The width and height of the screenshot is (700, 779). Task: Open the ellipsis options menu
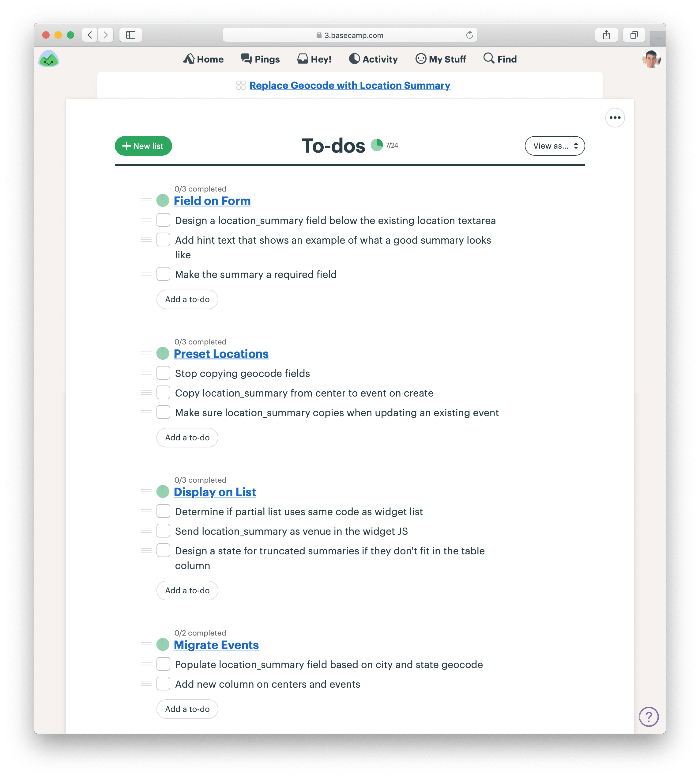pos(615,118)
